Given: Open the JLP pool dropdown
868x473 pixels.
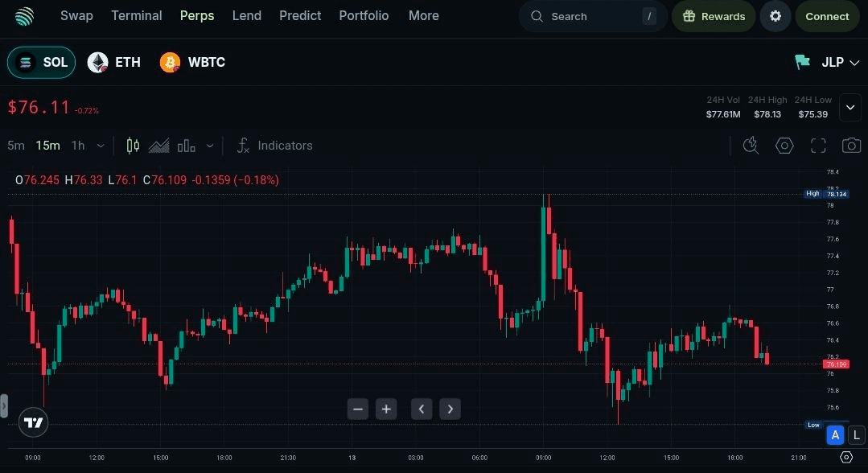Looking at the screenshot, I should pos(827,62).
